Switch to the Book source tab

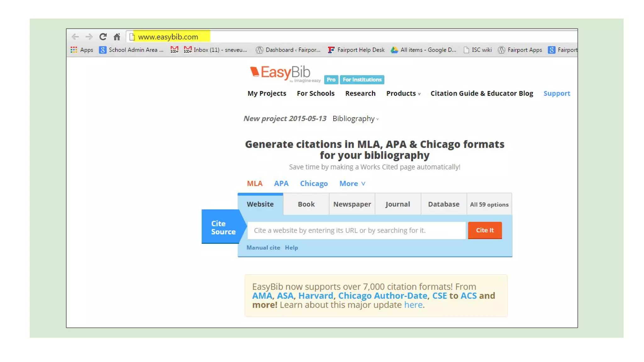(x=306, y=204)
